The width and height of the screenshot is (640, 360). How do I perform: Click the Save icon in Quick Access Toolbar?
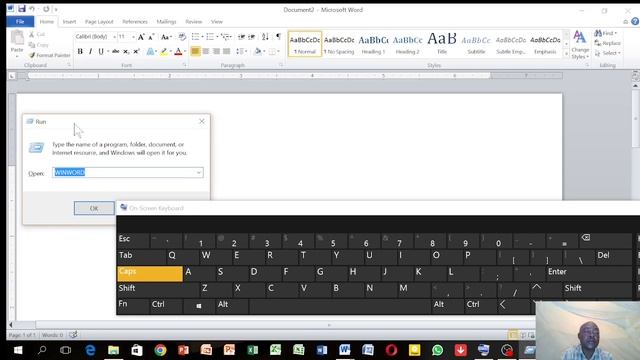(x=22, y=9)
